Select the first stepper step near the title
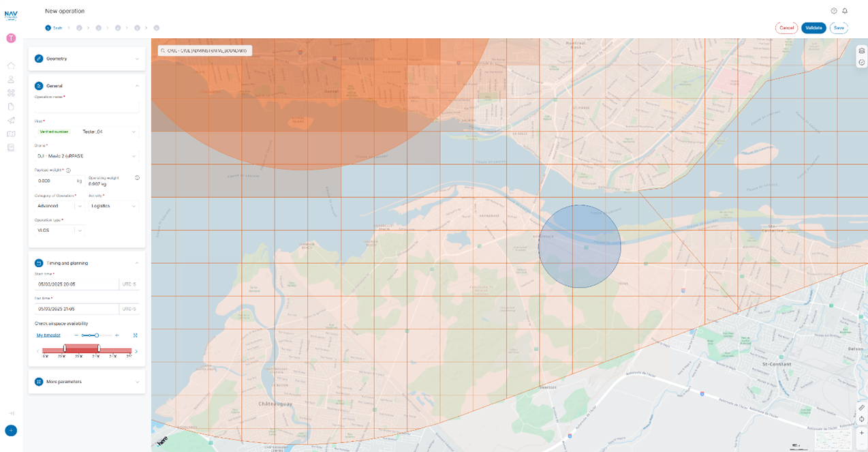This screenshot has height=452, width=868. tap(48, 28)
